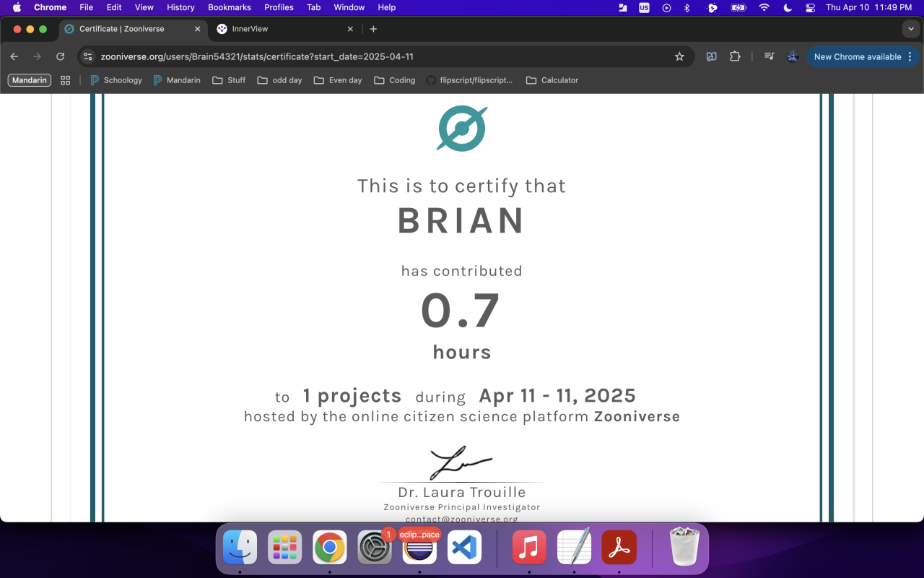Click the Dr. Laura Trouille signature name
This screenshot has width=924, height=578.
coord(462,492)
